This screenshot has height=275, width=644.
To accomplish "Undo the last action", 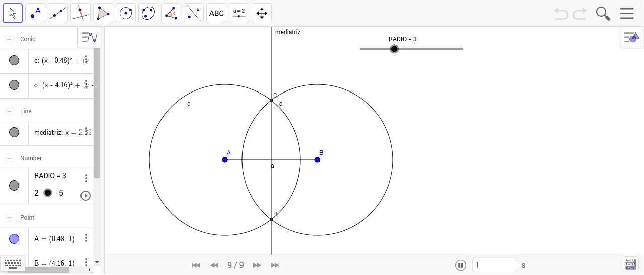I will (x=561, y=14).
